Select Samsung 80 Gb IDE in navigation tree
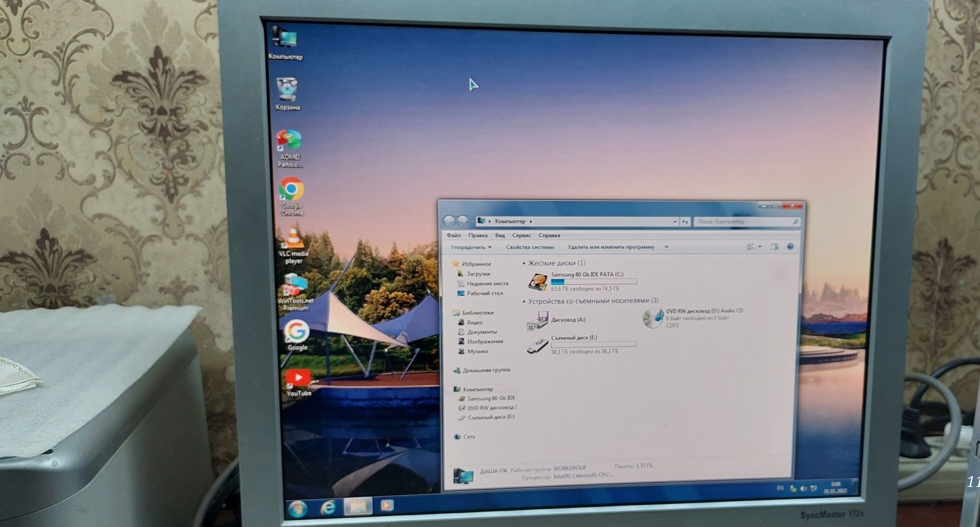 [486, 398]
